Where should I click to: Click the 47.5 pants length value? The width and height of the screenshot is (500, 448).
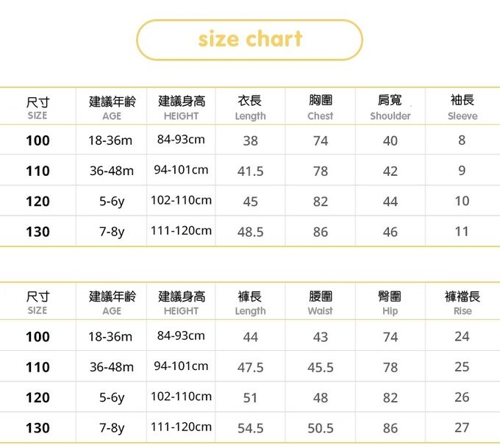click(x=250, y=367)
